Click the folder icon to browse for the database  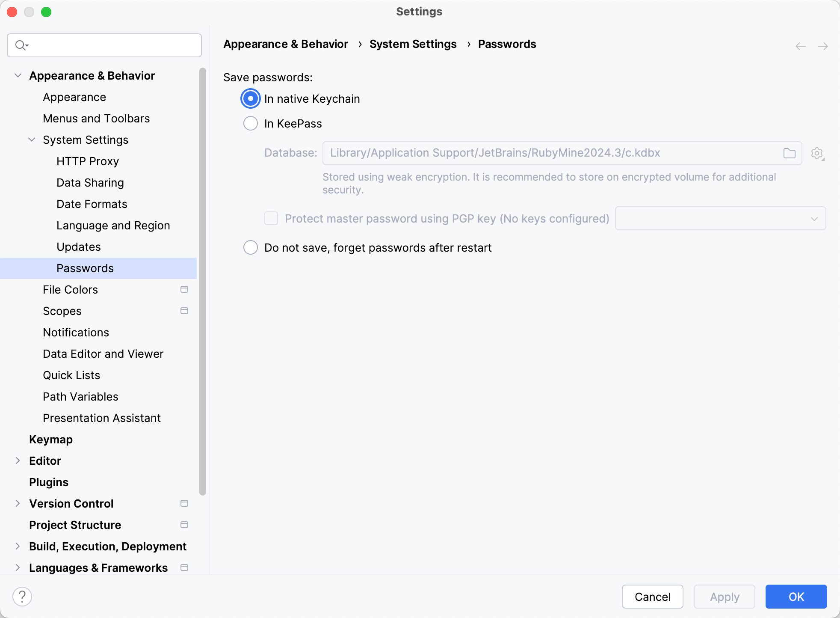[x=789, y=153]
